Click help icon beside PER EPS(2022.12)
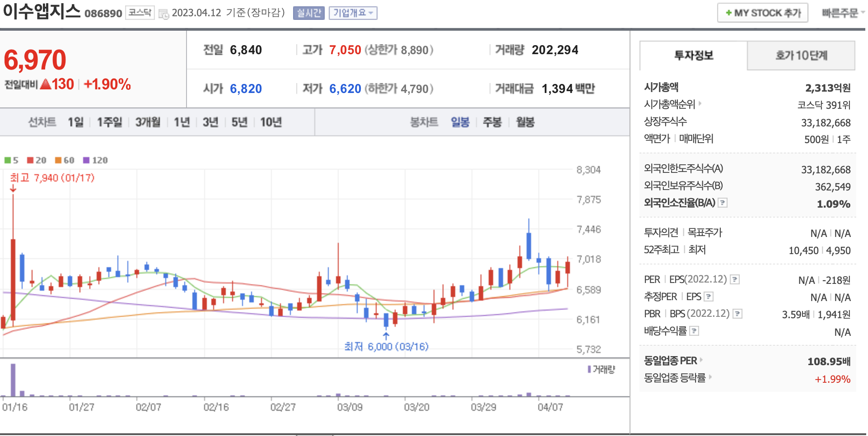Image resolution: width=868 pixels, height=436 pixels. [x=735, y=279]
